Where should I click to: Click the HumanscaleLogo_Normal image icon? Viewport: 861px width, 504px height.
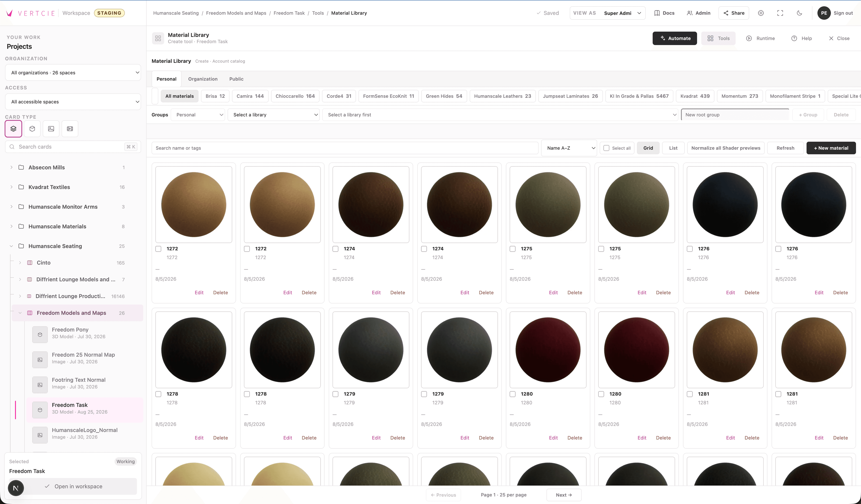(40, 435)
